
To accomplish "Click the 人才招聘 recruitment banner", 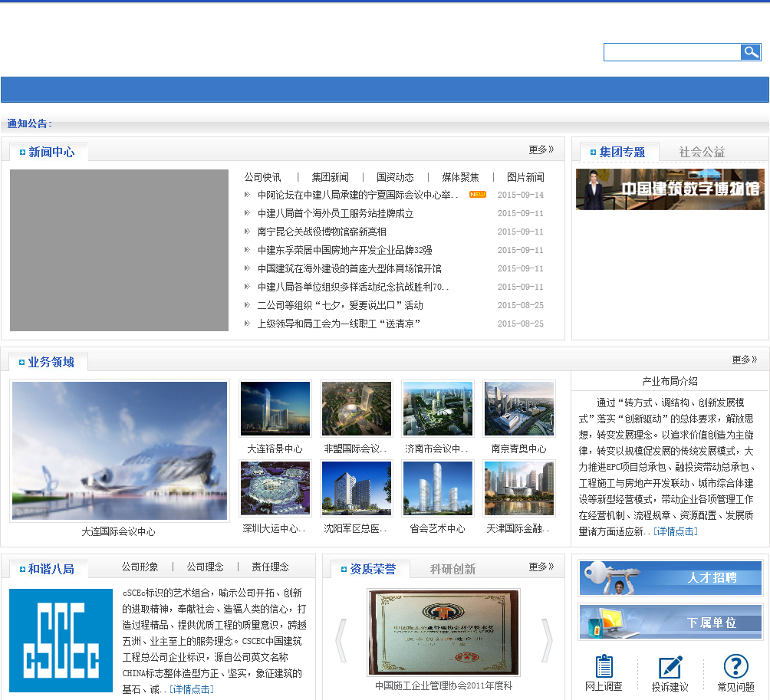I will click(670, 578).
